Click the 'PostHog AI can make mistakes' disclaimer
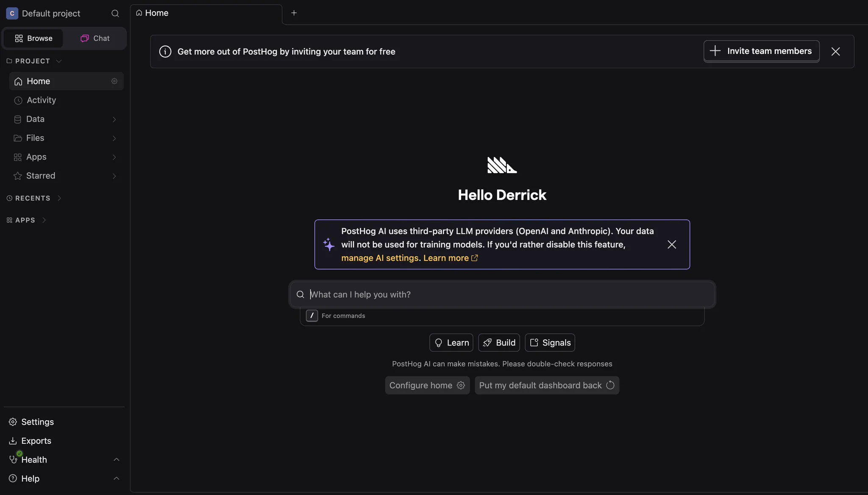The height and width of the screenshot is (495, 868). [x=502, y=364]
